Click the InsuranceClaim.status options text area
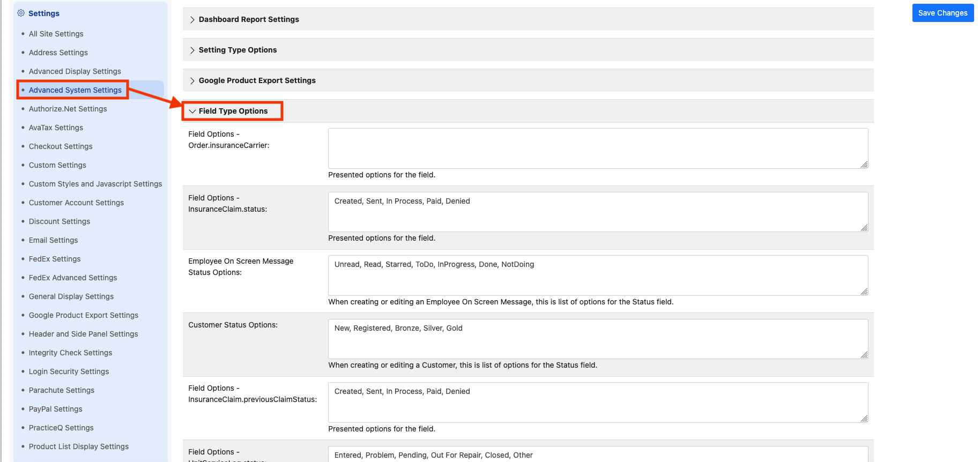Image resolution: width=980 pixels, height=462 pixels. point(598,212)
